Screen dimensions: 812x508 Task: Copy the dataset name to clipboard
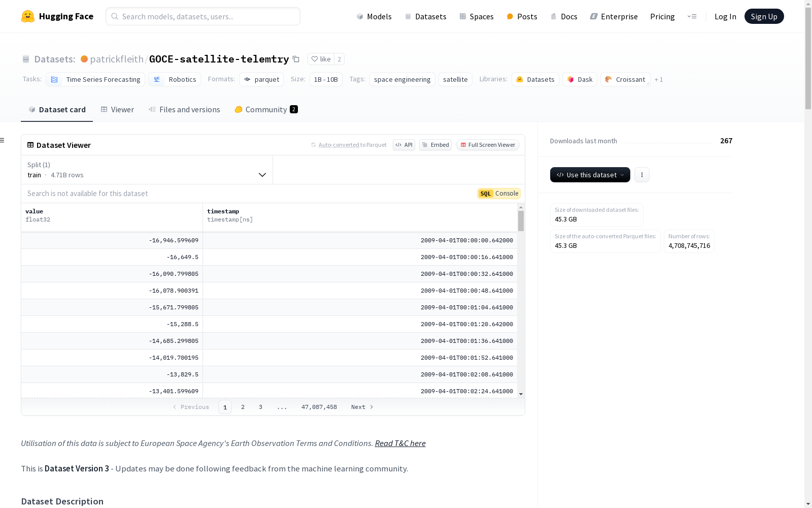pyautogui.click(x=296, y=59)
